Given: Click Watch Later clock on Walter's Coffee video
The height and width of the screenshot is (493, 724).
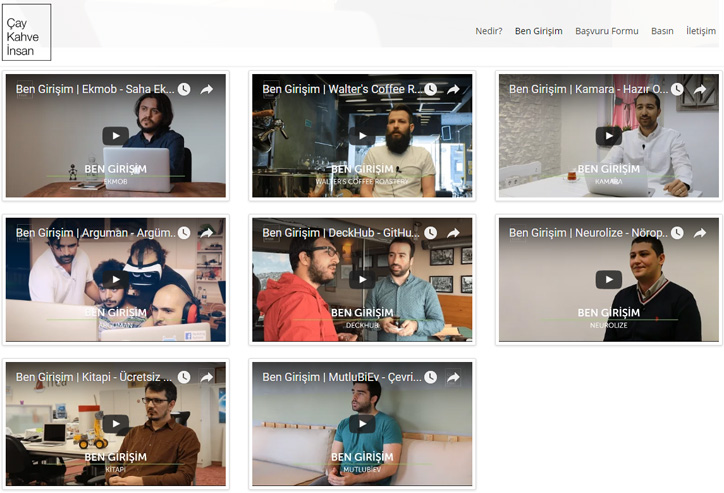Looking at the screenshot, I should pyautogui.click(x=431, y=89).
